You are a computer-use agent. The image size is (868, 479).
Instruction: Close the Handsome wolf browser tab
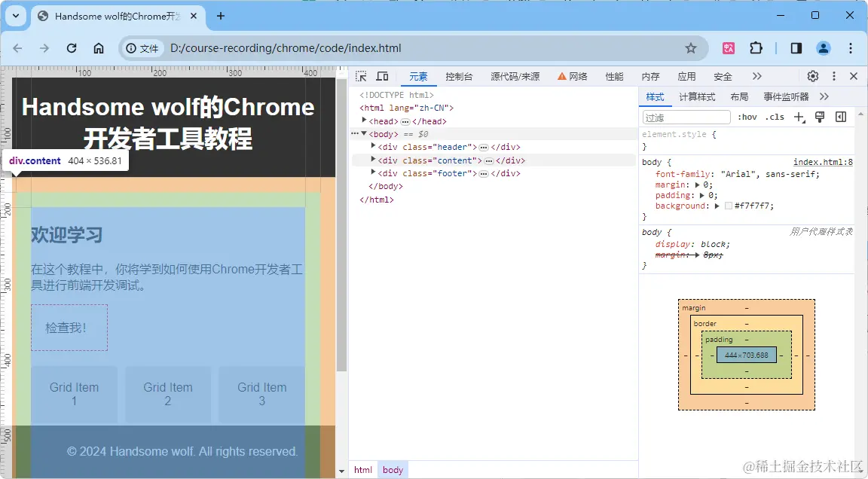click(194, 16)
